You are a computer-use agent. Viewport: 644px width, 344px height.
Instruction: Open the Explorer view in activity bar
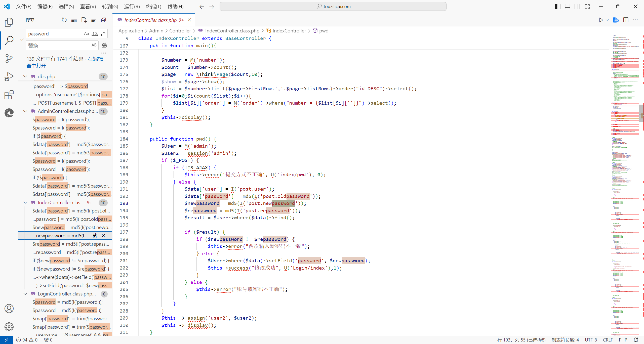pyautogui.click(x=9, y=22)
